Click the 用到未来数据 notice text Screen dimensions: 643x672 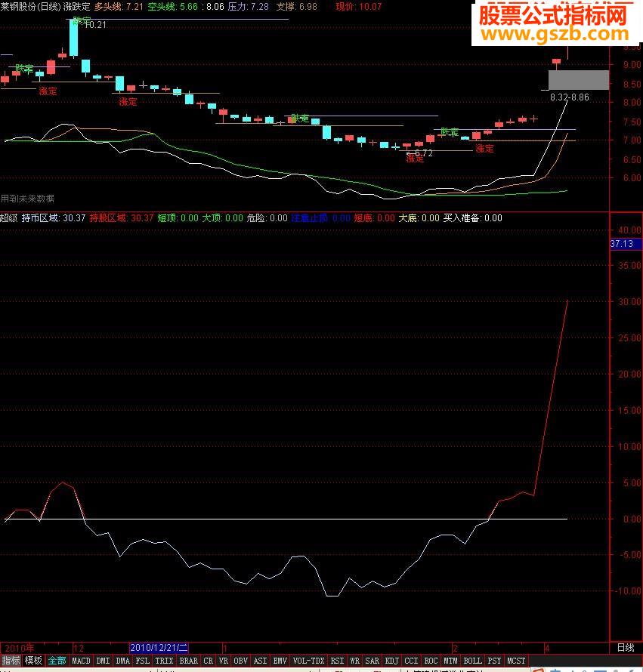(27, 199)
